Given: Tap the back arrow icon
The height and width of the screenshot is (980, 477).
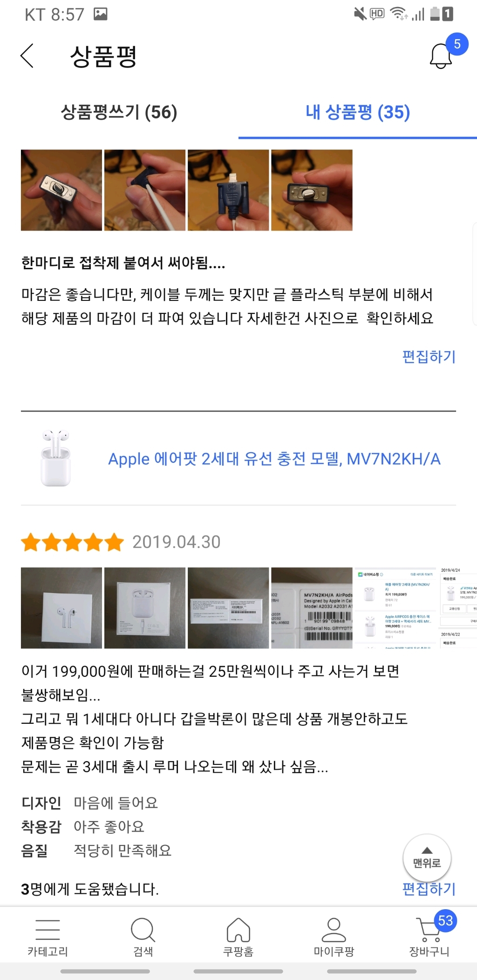Looking at the screenshot, I should (x=27, y=56).
